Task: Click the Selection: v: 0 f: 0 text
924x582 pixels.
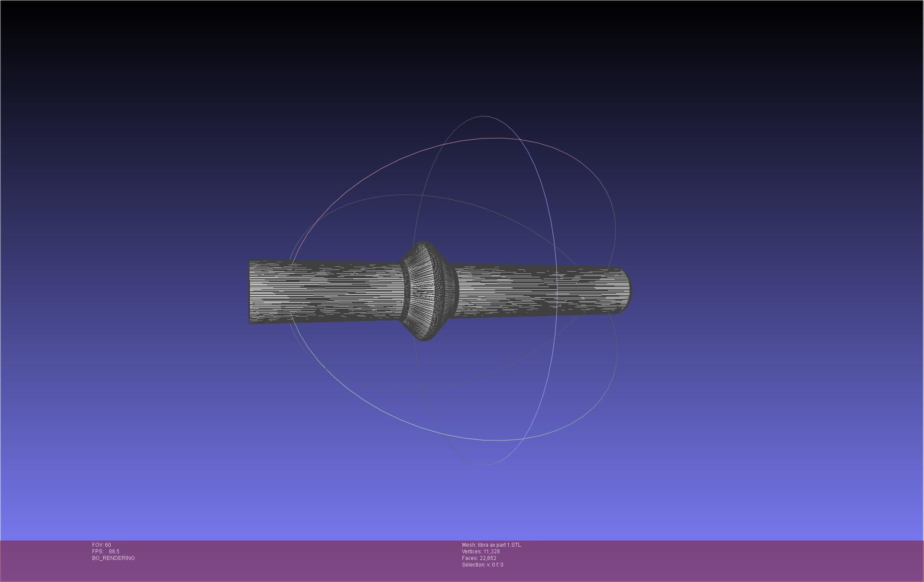Action: (x=482, y=565)
